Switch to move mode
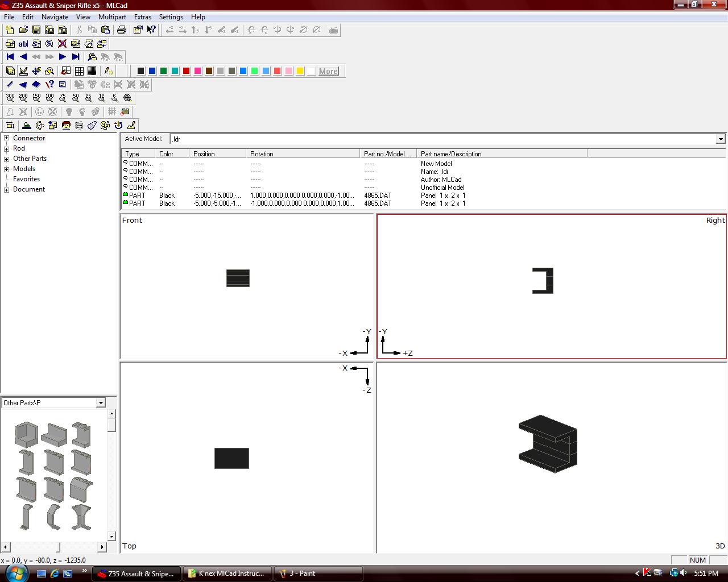The width and height of the screenshot is (728, 582). 36,71
